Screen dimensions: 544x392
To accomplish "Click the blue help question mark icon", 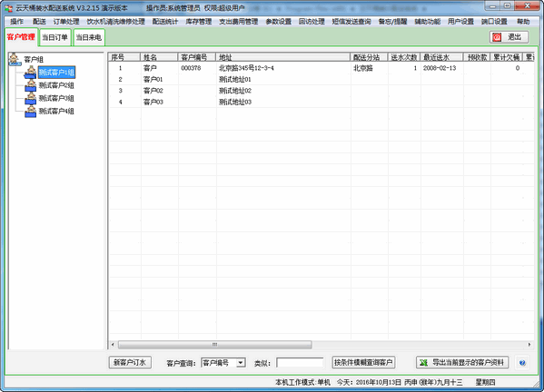I will point(522,363).
